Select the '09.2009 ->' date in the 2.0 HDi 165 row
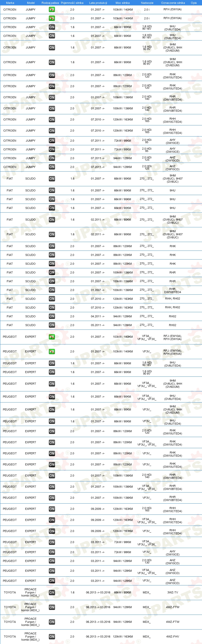 click(x=98, y=509)
